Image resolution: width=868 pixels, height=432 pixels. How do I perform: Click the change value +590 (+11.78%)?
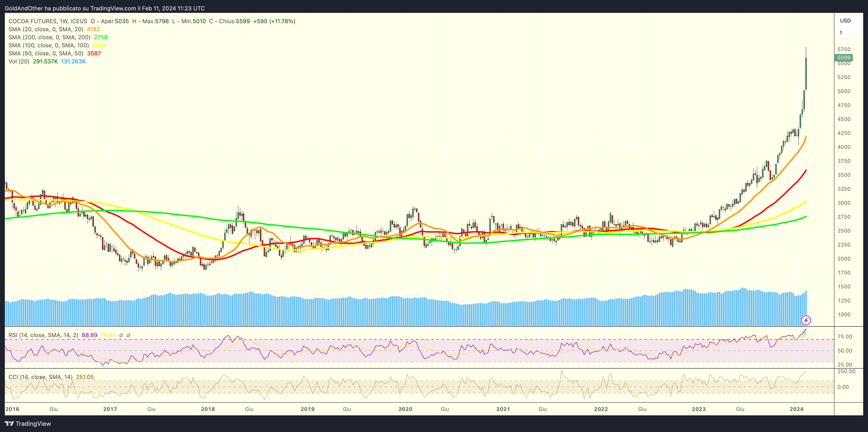coord(274,21)
